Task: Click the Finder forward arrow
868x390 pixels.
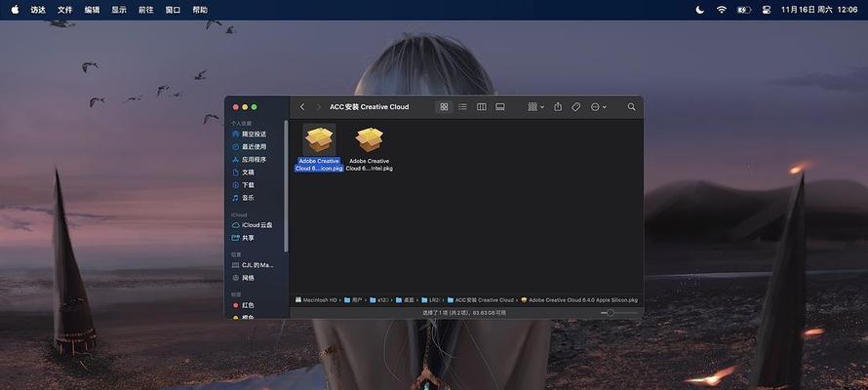Action: click(x=318, y=107)
